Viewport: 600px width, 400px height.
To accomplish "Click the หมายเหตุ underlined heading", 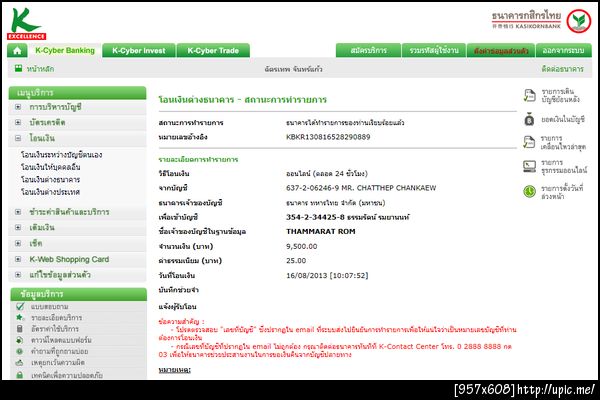I will (174, 370).
